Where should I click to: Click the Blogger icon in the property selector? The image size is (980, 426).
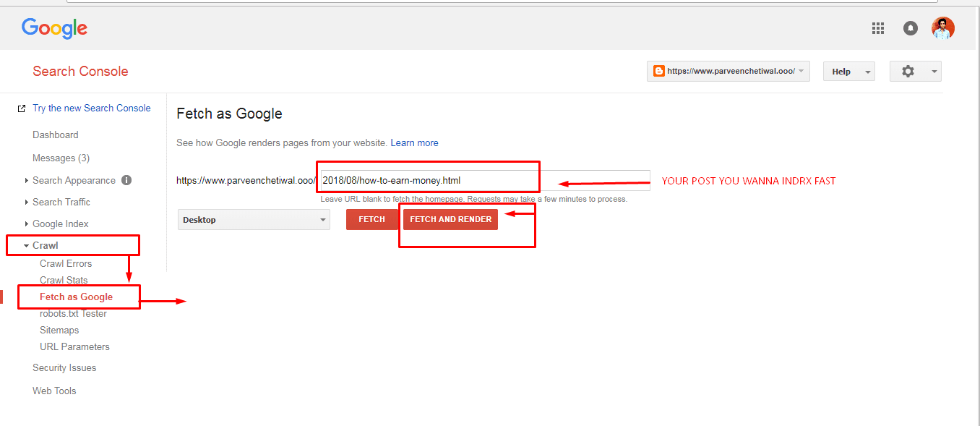[x=658, y=71]
